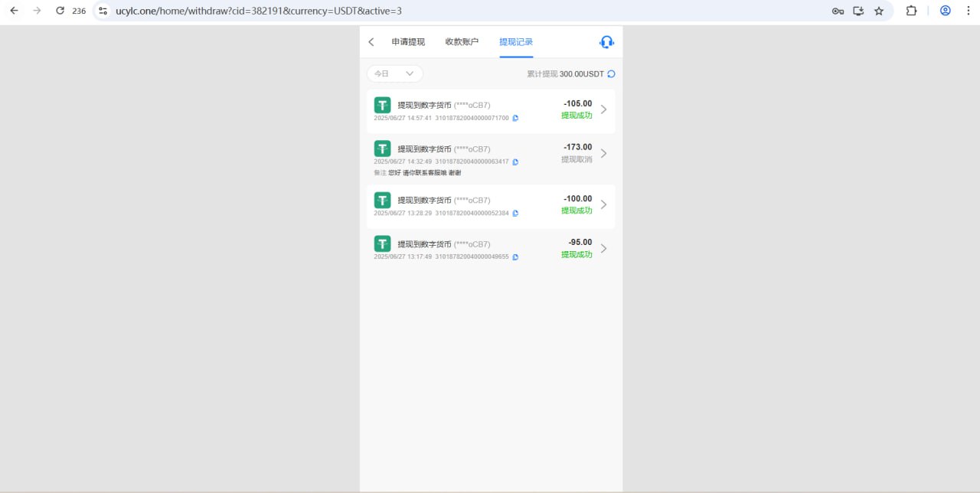
Task: Expand details of -105.00 withdrawal
Action: [603, 109]
